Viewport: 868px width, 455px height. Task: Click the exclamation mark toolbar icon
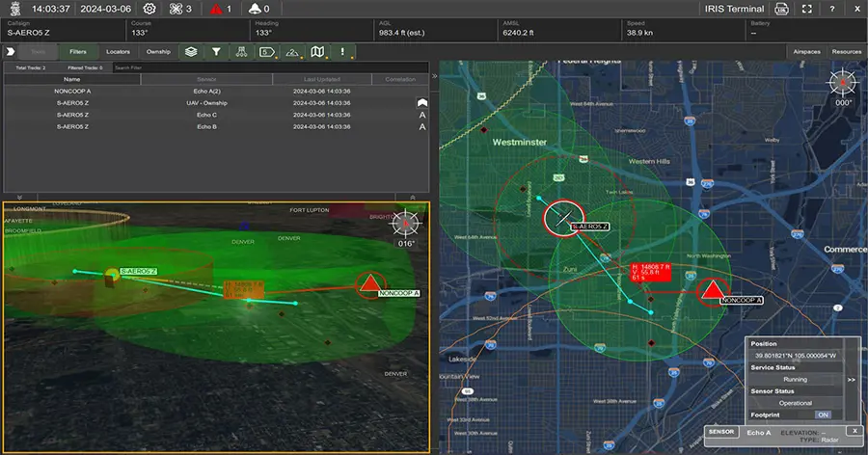342,51
